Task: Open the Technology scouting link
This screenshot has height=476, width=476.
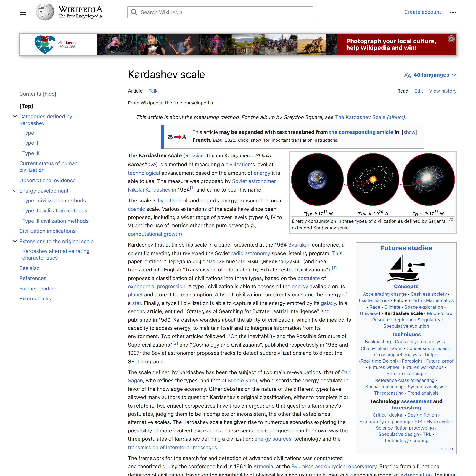Action: point(406,440)
